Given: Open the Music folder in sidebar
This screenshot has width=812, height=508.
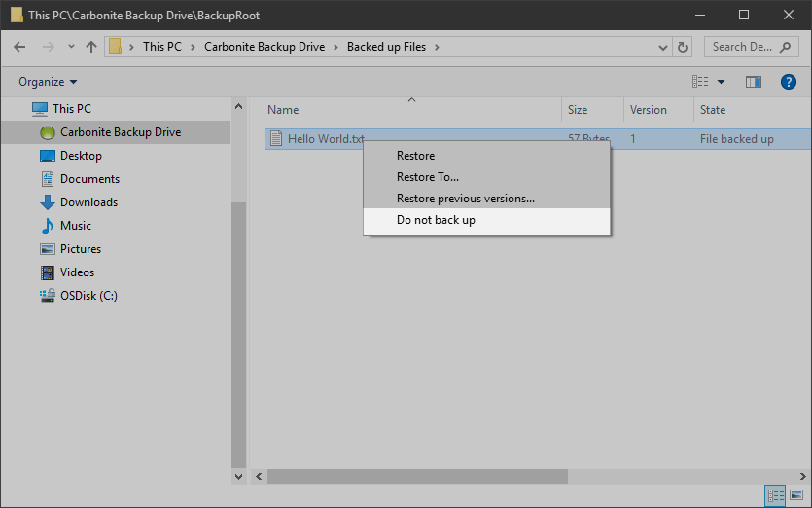Looking at the screenshot, I should 76,226.
